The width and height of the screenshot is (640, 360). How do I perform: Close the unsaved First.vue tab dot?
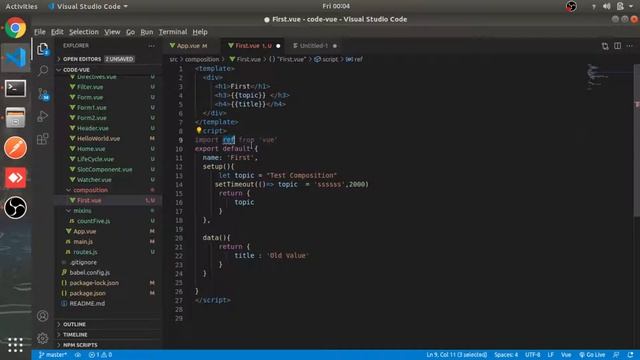278,46
